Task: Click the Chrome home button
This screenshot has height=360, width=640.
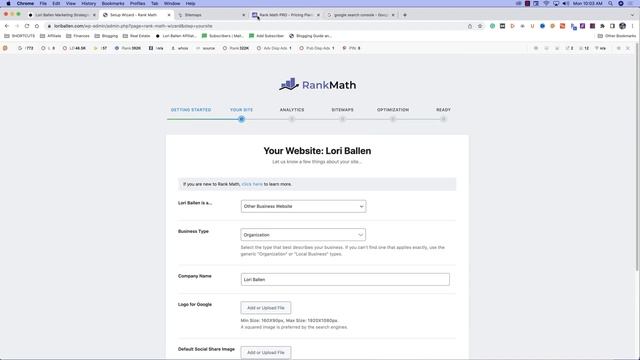Action: pos(37,26)
